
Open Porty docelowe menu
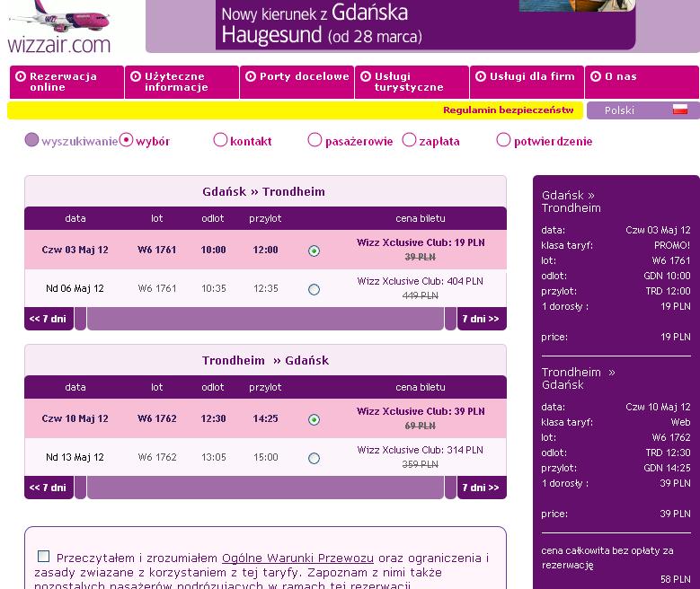[297, 82]
